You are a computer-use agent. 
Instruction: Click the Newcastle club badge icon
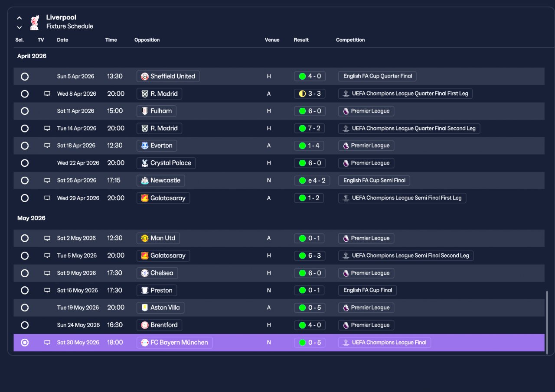tap(145, 180)
